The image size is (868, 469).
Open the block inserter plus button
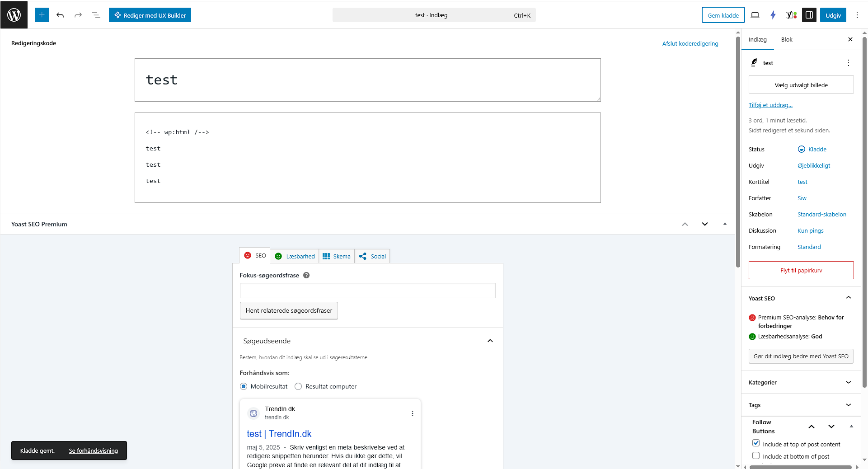42,15
